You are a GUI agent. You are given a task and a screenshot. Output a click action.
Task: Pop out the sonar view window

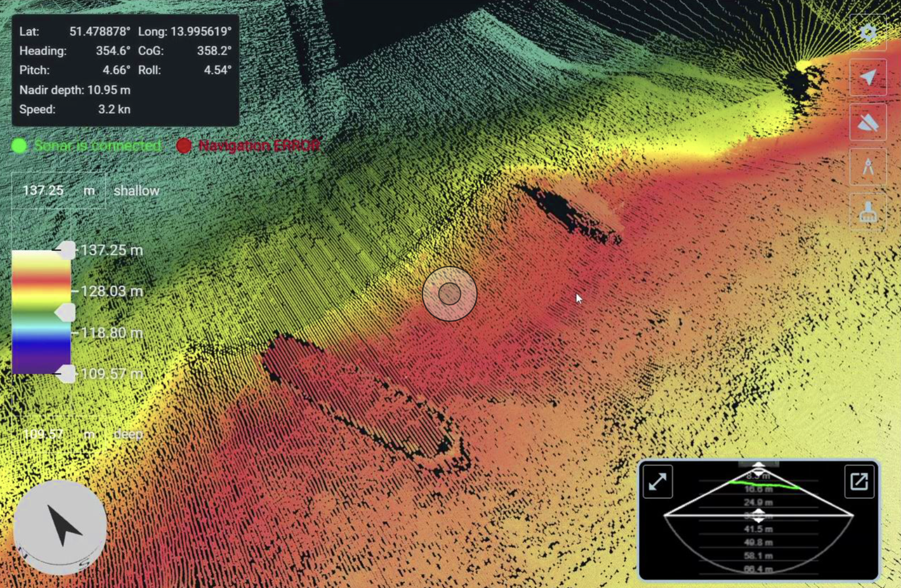tap(859, 481)
